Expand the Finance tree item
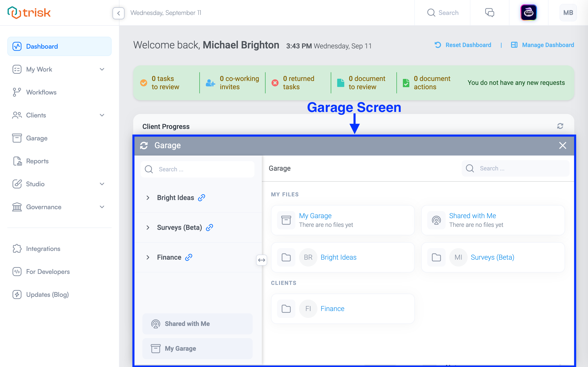Screen dimensions: 588x367 pyautogui.click(x=148, y=257)
